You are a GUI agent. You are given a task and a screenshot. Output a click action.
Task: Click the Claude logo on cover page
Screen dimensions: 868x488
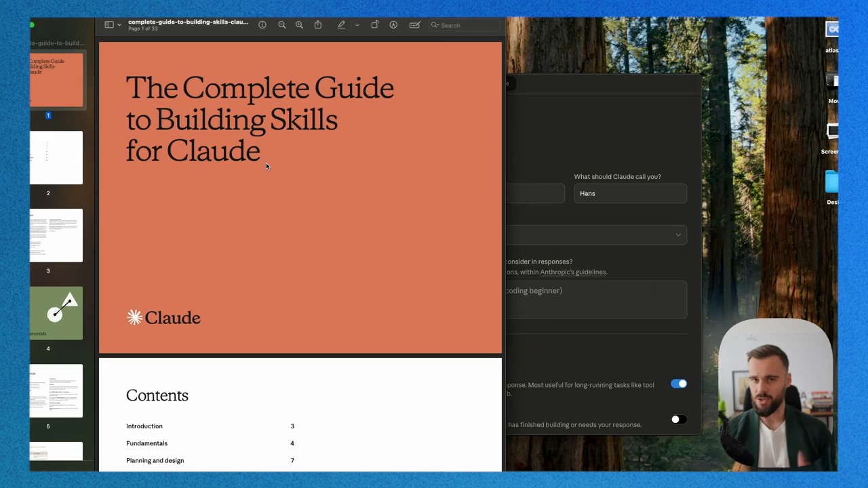pos(163,317)
